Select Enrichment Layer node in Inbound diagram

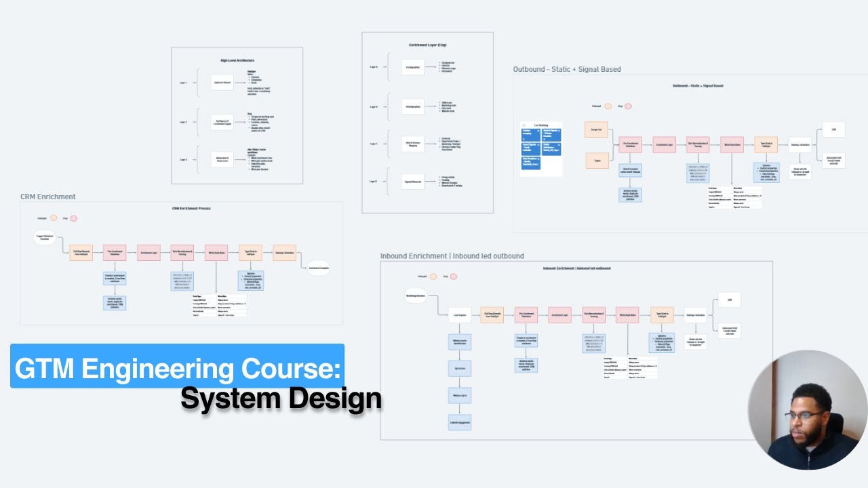pyautogui.click(x=559, y=315)
